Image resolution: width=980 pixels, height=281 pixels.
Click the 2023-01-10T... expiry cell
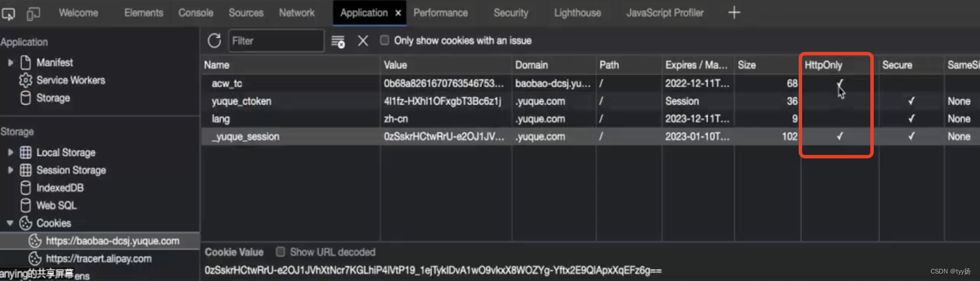tap(697, 137)
